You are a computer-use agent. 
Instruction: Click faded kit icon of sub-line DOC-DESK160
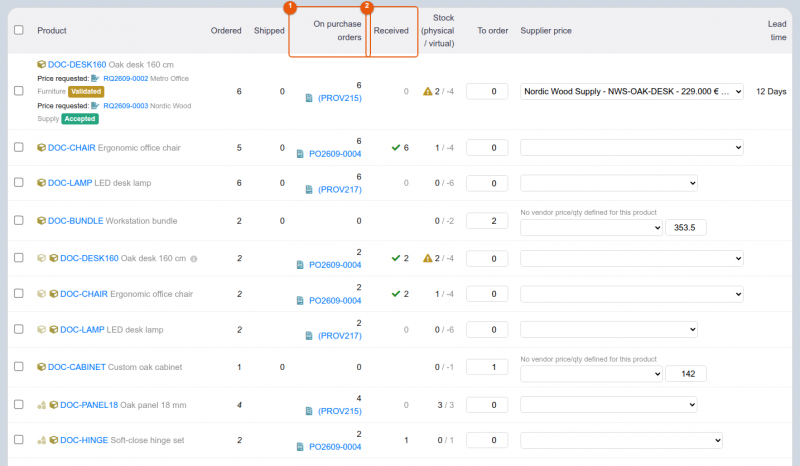(x=41, y=258)
